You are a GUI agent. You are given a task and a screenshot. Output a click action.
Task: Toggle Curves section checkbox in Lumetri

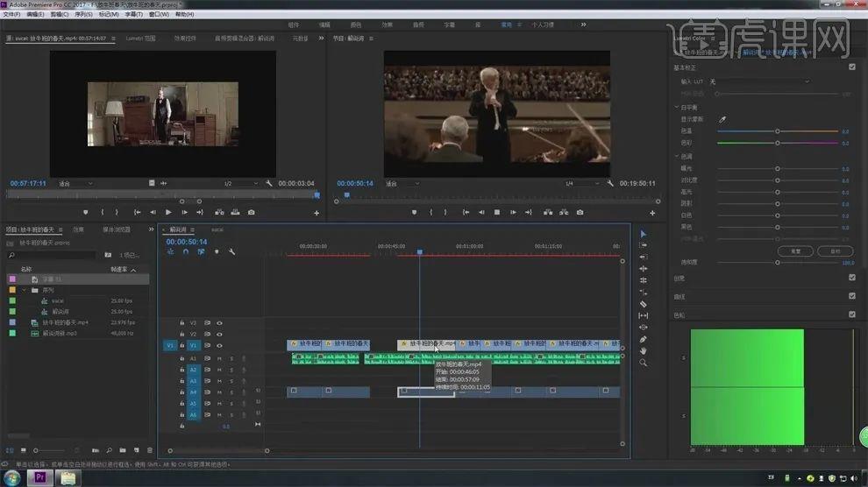point(852,296)
